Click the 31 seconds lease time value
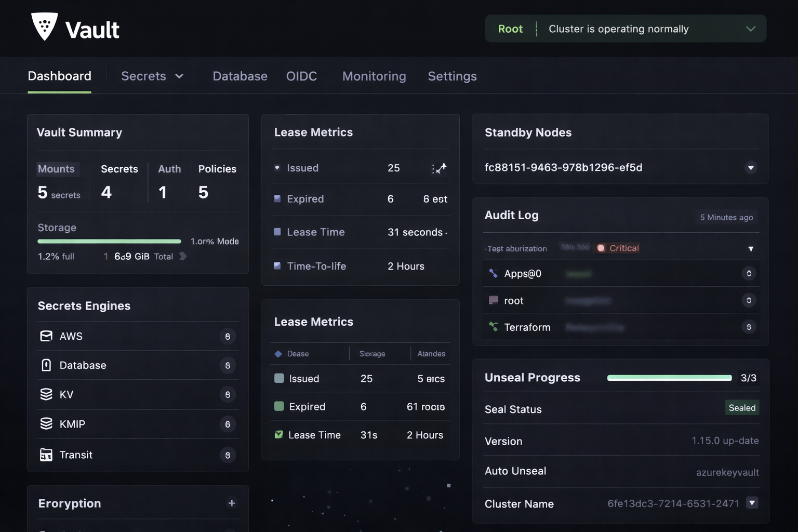Screen dimensions: 798x532 tap(415, 232)
